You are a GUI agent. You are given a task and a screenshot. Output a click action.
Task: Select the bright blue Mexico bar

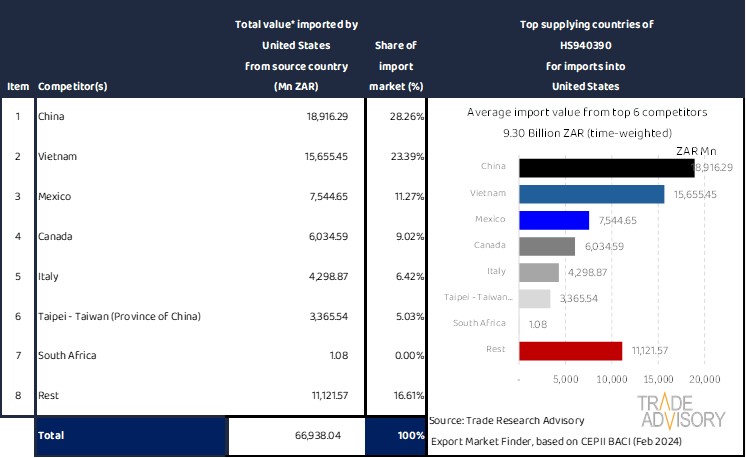[x=554, y=220]
